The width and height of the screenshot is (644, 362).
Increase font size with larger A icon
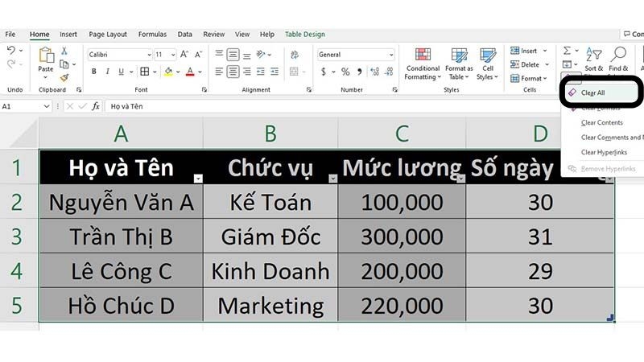coord(184,54)
